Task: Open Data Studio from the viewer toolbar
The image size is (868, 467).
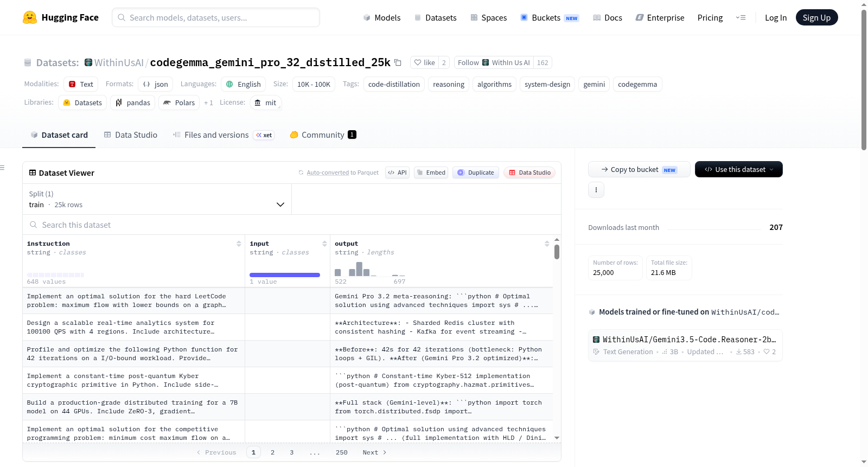Action: point(529,172)
